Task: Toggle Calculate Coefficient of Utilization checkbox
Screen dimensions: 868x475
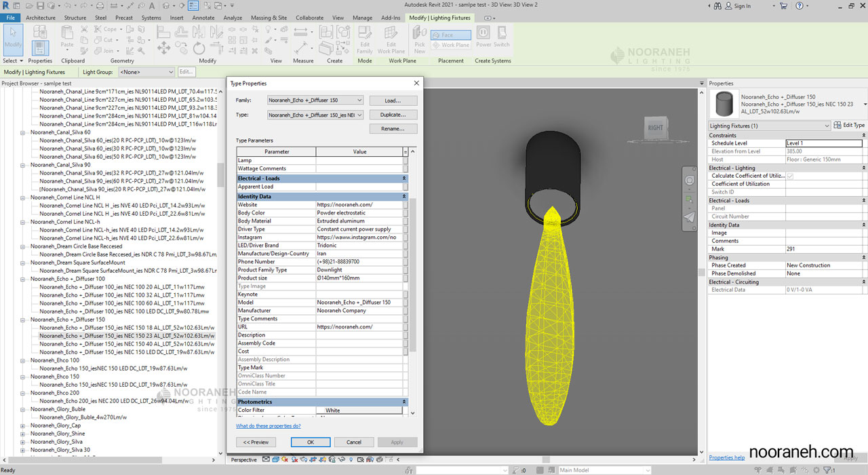Action: tap(790, 176)
